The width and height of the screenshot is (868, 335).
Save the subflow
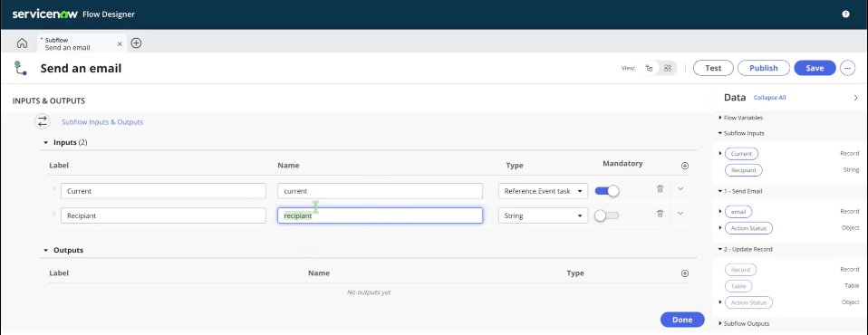[x=815, y=68]
